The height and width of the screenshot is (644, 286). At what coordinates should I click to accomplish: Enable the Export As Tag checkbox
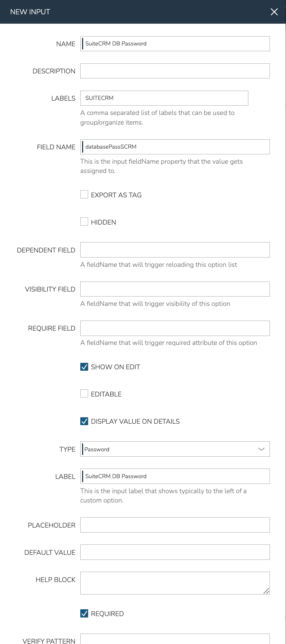pyautogui.click(x=84, y=194)
